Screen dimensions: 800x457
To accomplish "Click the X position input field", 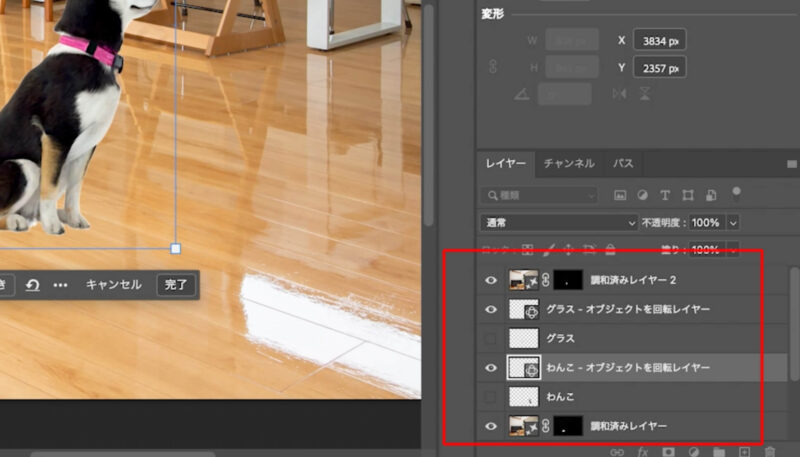I will pos(658,40).
